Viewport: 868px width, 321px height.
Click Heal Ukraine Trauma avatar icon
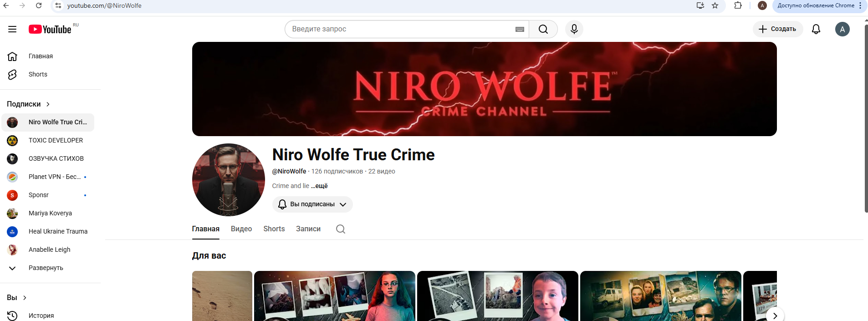point(12,231)
